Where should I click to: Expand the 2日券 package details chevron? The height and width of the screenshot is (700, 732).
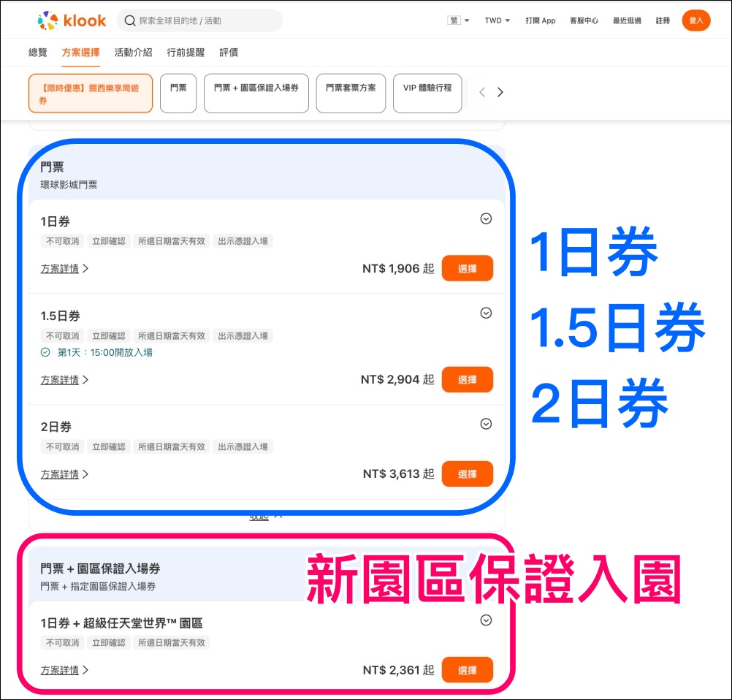pos(486,424)
